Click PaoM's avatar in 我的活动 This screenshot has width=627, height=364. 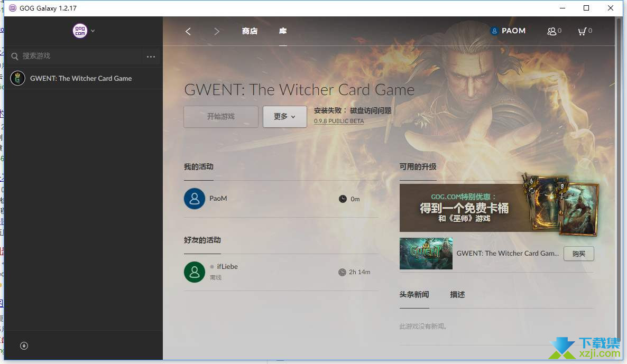point(195,199)
